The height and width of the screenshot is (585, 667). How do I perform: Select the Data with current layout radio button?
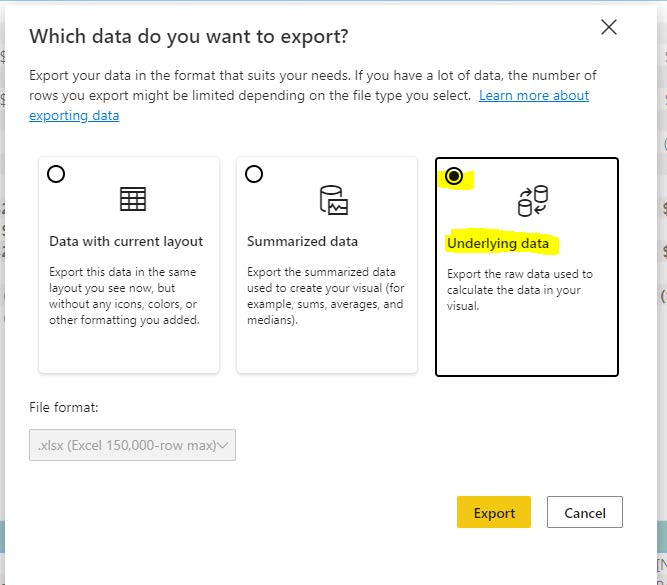point(56,174)
